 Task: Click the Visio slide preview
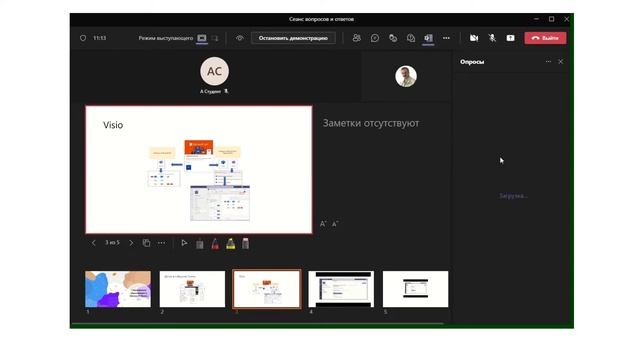[x=199, y=170]
